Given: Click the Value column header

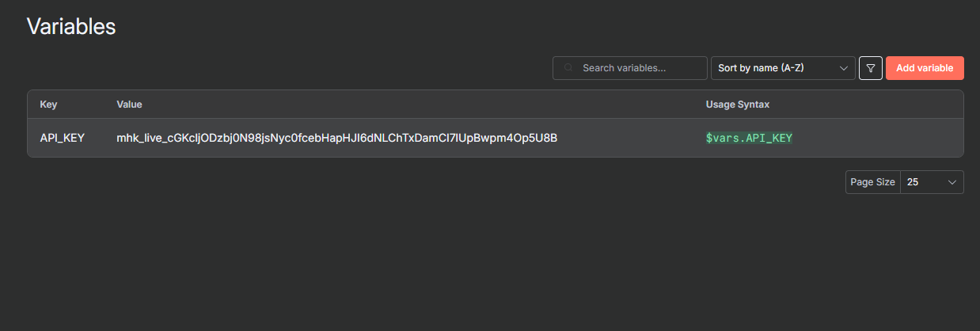Looking at the screenshot, I should click(129, 105).
